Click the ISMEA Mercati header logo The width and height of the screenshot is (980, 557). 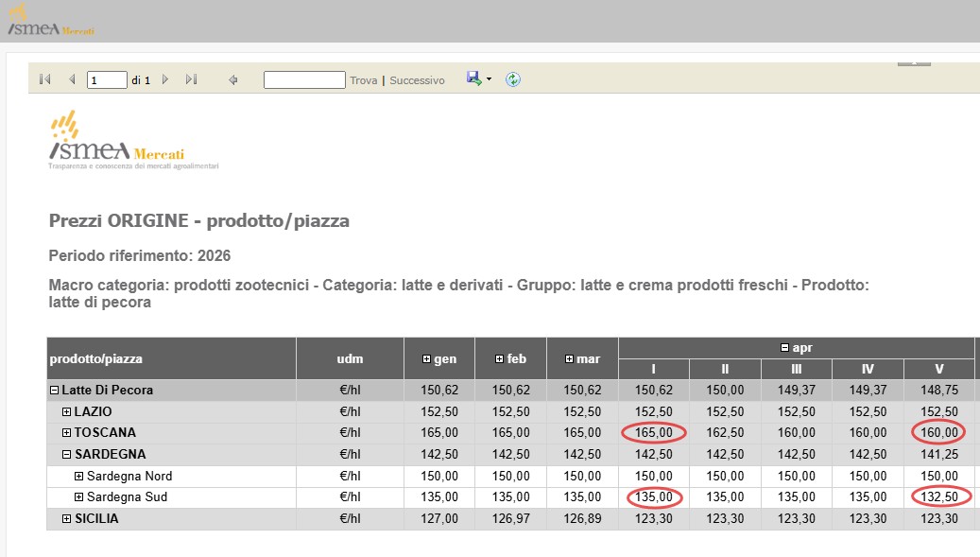coord(51,21)
